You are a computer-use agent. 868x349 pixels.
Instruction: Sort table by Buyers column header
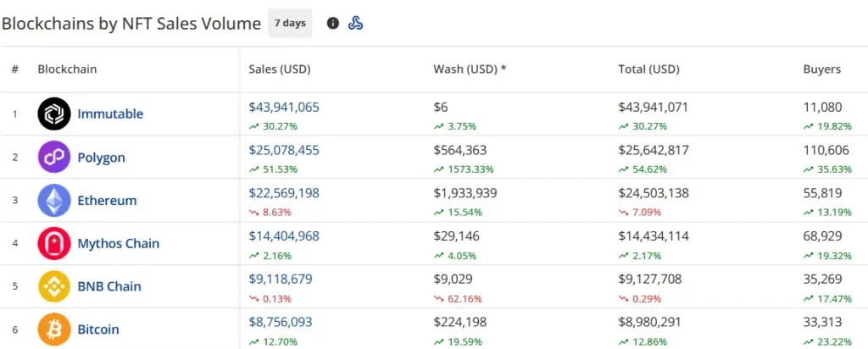point(822,69)
